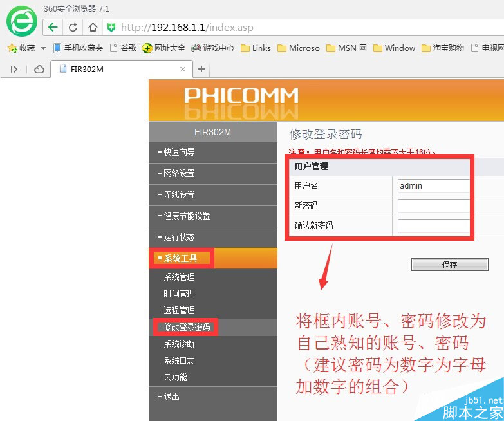The width and height of the screenshot is (504, 421).
Task: Click the 用户名 input field
Action: click(434, 186)
